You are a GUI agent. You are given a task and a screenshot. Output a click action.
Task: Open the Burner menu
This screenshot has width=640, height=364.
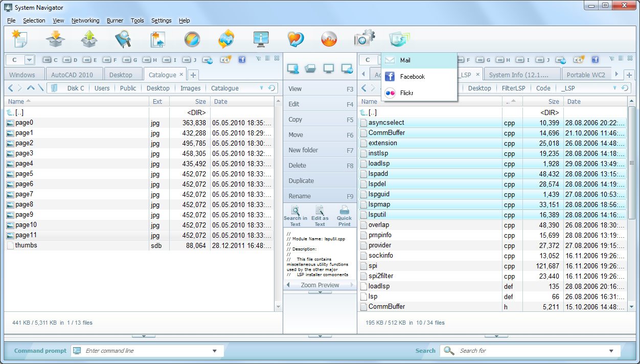click(x=115, y=20)
